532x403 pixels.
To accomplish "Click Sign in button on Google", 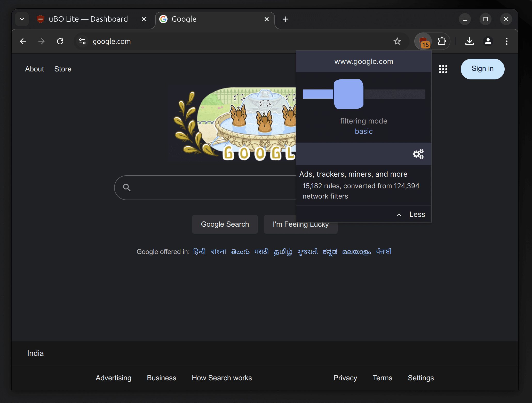I will click(483, 69).
